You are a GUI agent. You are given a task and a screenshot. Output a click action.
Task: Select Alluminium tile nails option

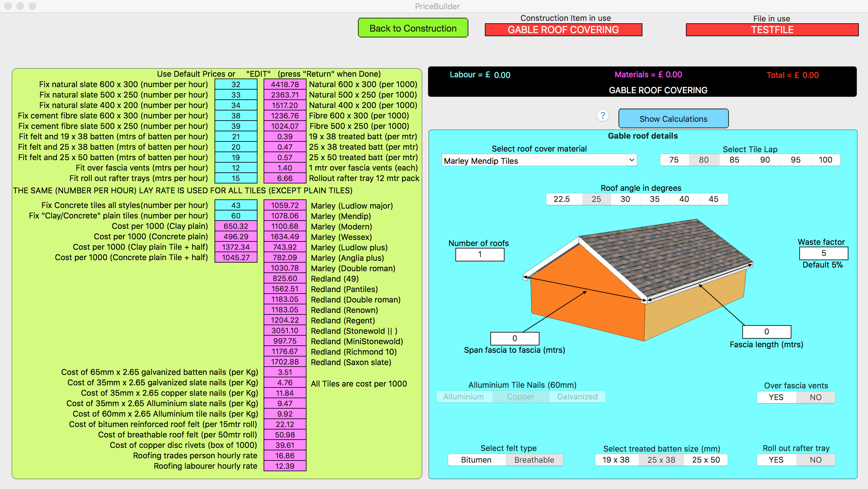click(464, 397)
